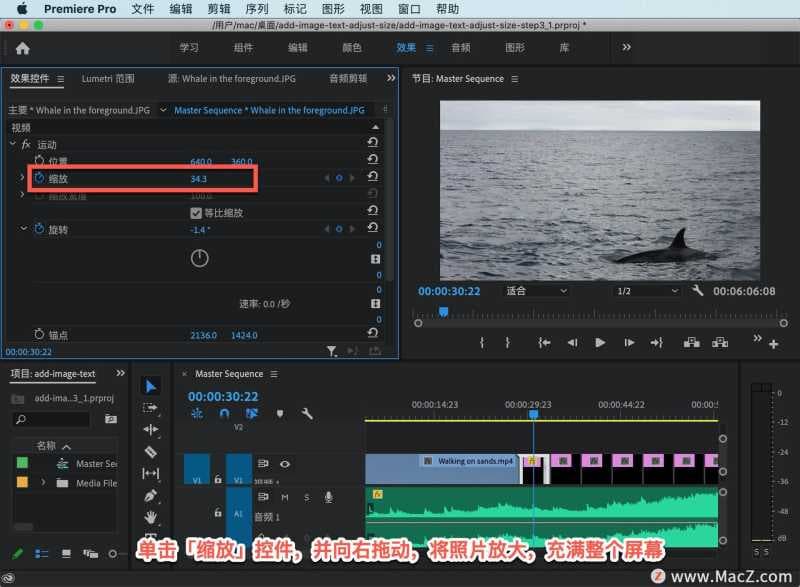Expand the Media Files bin in the project panel

(43, 483)
